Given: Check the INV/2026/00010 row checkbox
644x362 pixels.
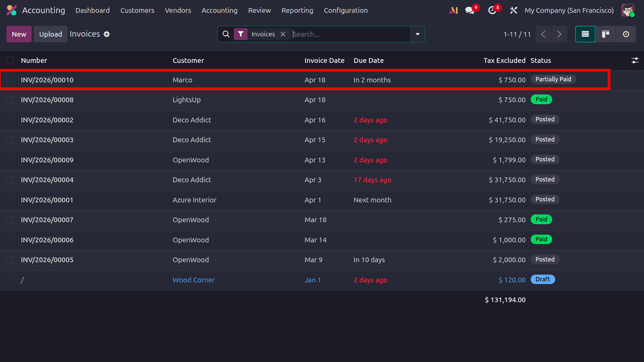Looking at the screenshot, I should click(10, 80).
